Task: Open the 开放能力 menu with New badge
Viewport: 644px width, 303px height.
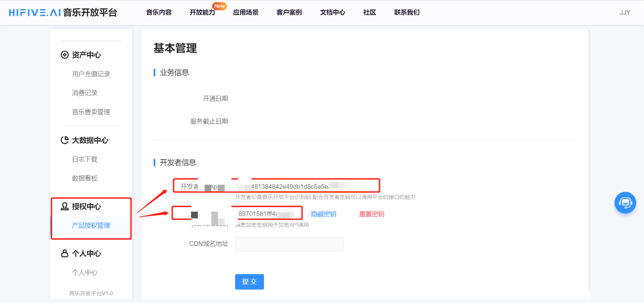Action: tap(202, 12)
